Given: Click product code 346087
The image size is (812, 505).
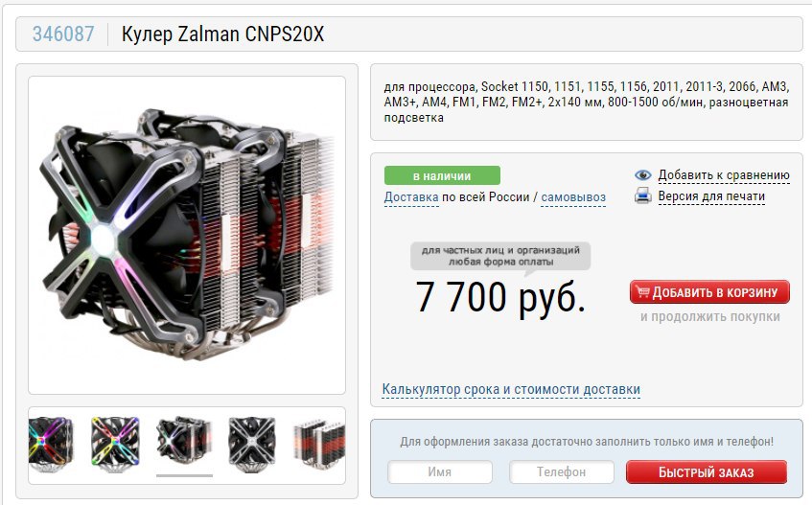Looking at the screenshot, I should coord(63,34).
